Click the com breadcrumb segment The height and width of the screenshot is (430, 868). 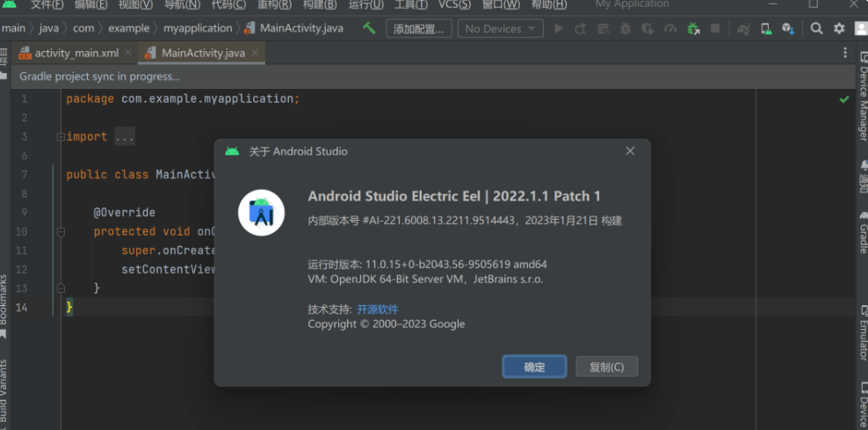[x=83, y=28]
